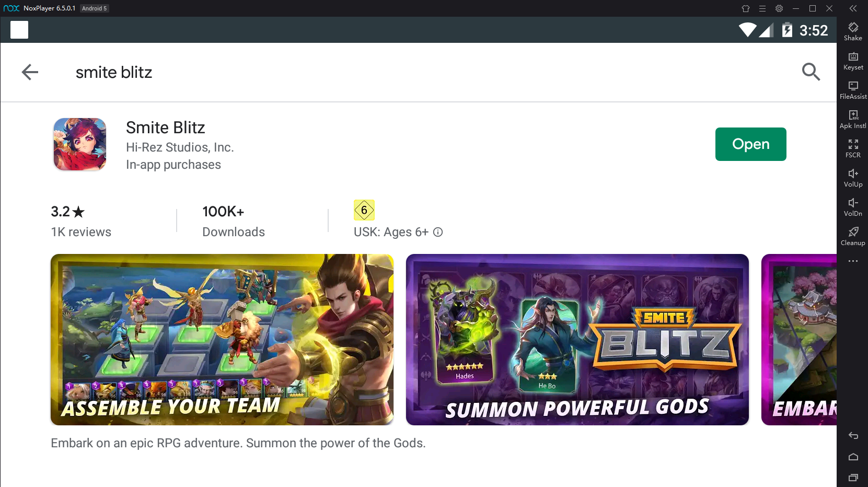Lower volume with VolDn
The height and width of the screenshot is (487, 868).
coord(853,207)
